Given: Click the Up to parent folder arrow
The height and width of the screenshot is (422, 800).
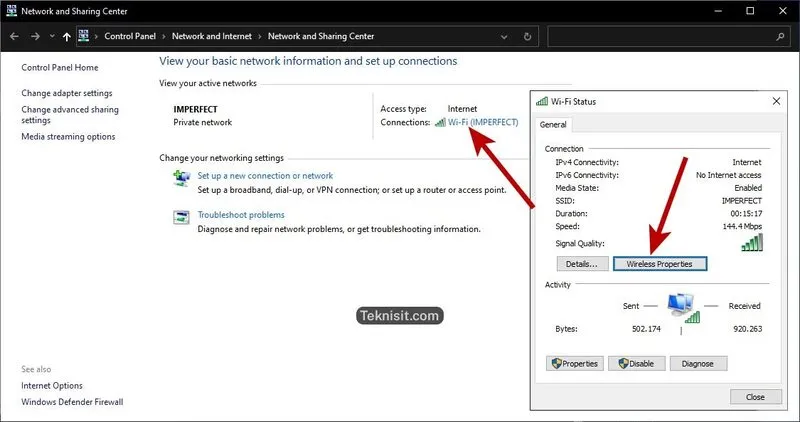Looking at the screenshot, I should (67, 36).
